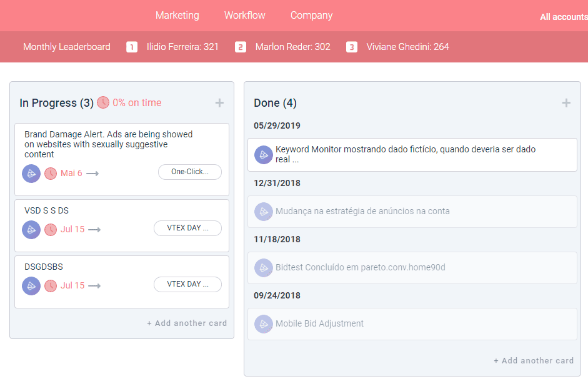Click avatar icon on Mobile Bid Adjustment card
This screenshot has width=588, height=384.
(x=264, y=324)
